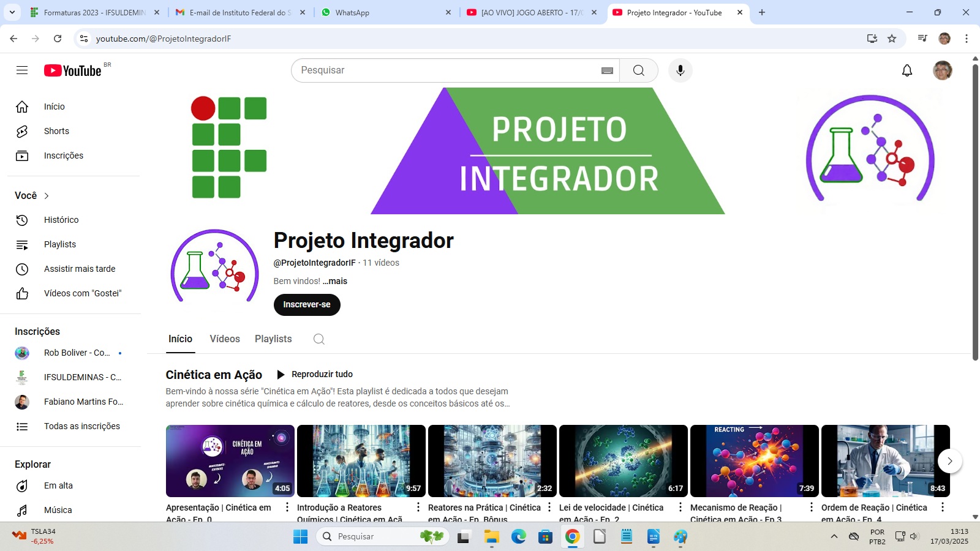Click the browser address bar URL
Screen dimensions: 980x551
(x=164, y=39)
